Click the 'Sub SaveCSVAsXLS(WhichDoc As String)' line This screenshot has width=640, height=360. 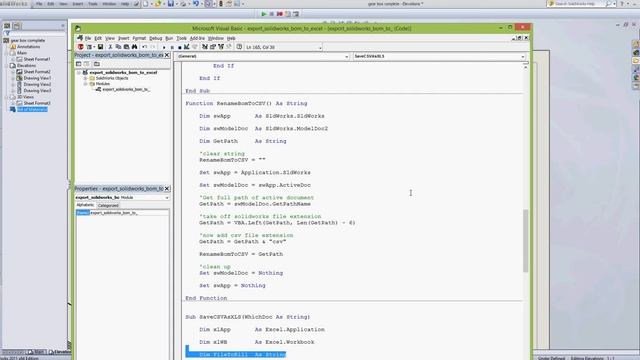tap(248, 317)
